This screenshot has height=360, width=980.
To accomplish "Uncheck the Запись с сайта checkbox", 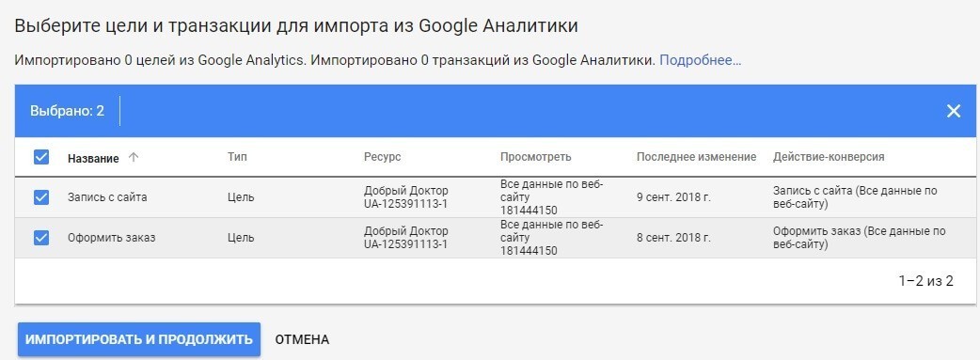I will pyautogui.click(x=41, y=197).
